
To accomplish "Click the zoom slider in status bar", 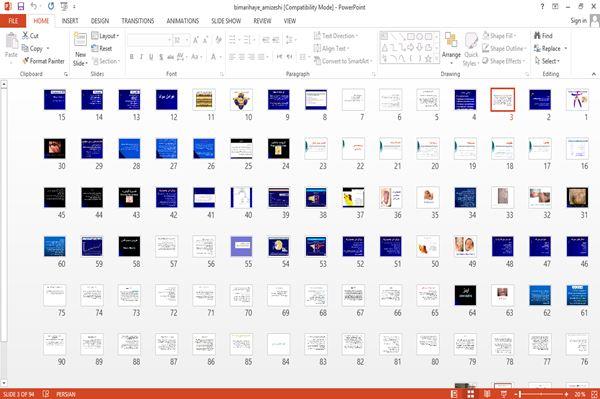I will coord(541,394).
